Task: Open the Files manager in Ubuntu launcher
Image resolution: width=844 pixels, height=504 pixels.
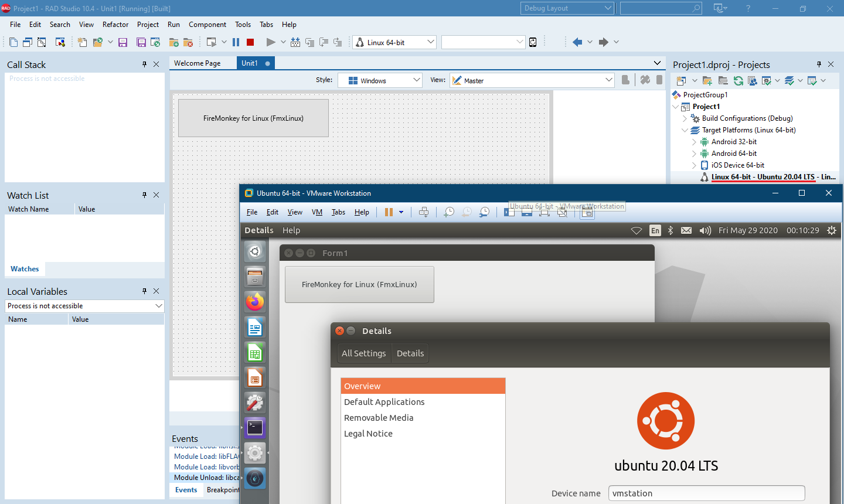Action: pos(255,277)
